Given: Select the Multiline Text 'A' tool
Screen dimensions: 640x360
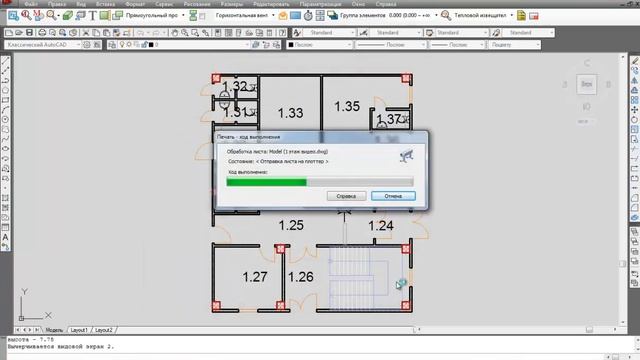Looking at the screenshot, I should pos(5,237).
